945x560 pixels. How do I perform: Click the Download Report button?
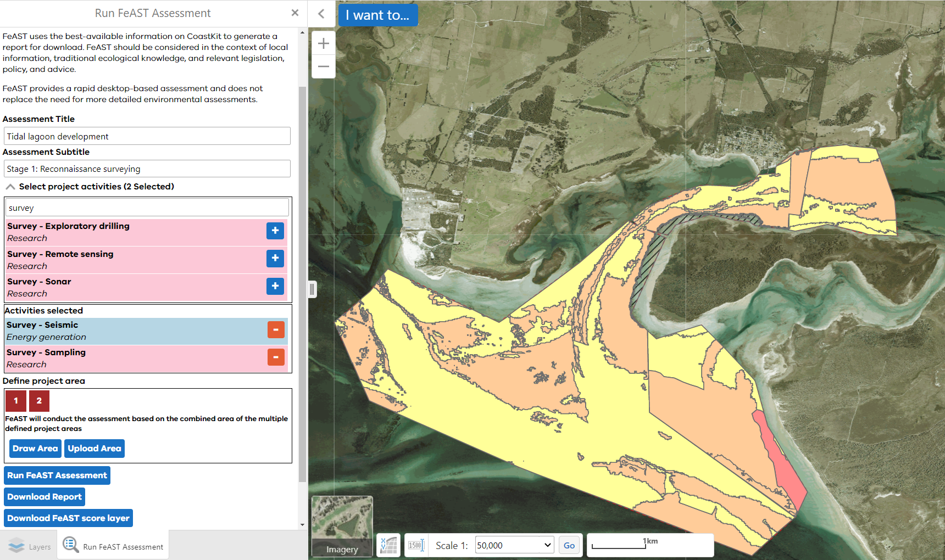pyautogui.click(x=45, y=497)
